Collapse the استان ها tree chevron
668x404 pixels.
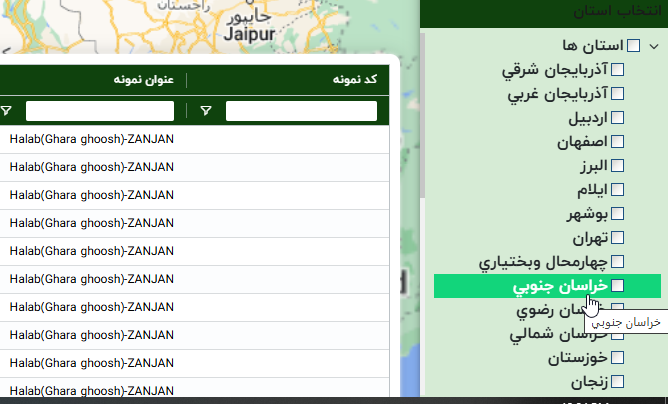pyautogui.click(x=654, y=46)
